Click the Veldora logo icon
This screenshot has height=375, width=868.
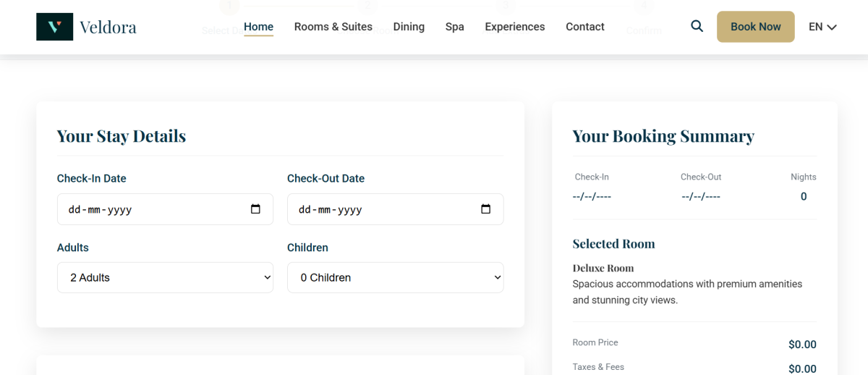click(54, 27)
